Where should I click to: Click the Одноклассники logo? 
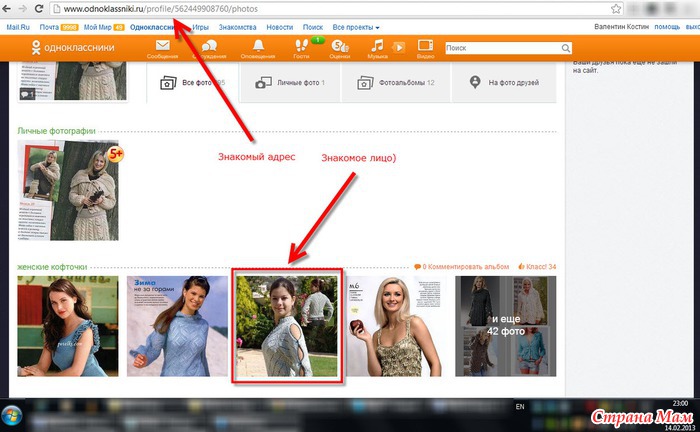pyautogui.click(x=73, y=47)
